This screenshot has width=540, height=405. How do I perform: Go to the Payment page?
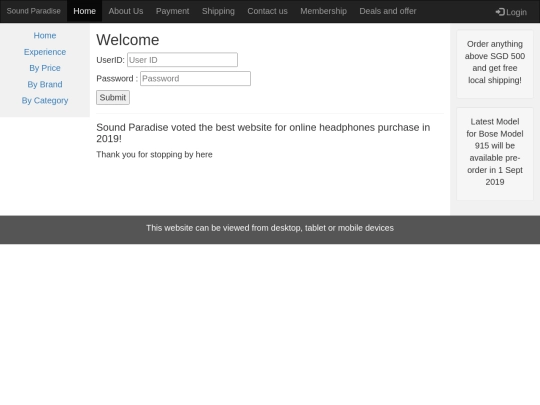(x=173, y=11)
